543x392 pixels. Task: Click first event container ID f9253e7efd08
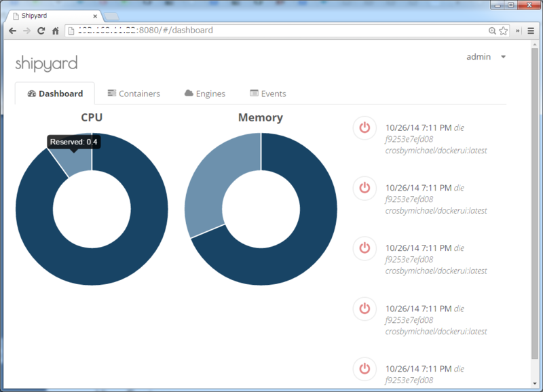(x=409, y=139)
